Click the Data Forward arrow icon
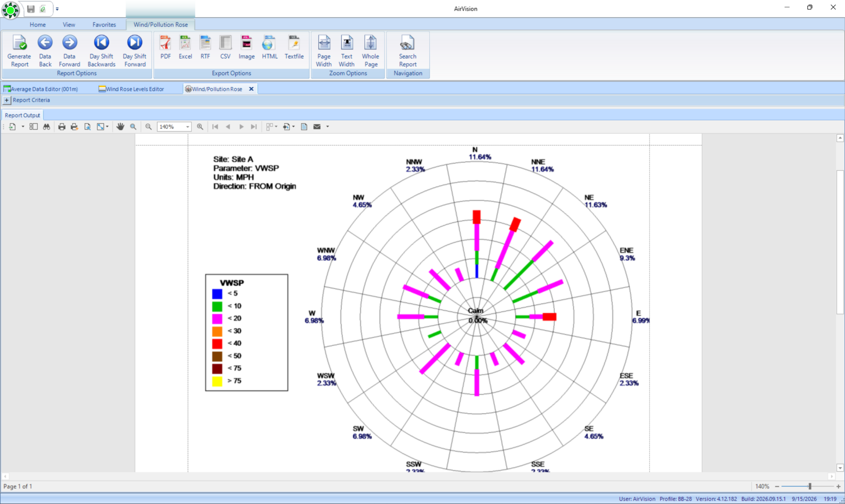The image size is (845, 504). [69, 43]
